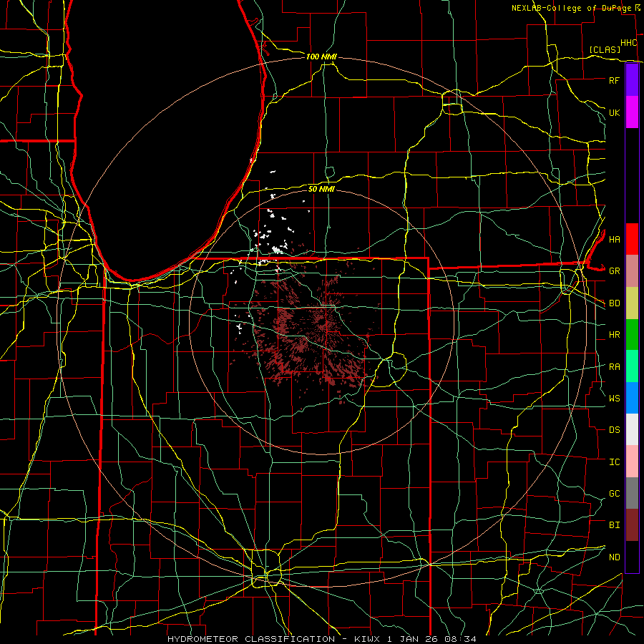Click the HR legend label

pyautogui.click(x=615, y=335)
